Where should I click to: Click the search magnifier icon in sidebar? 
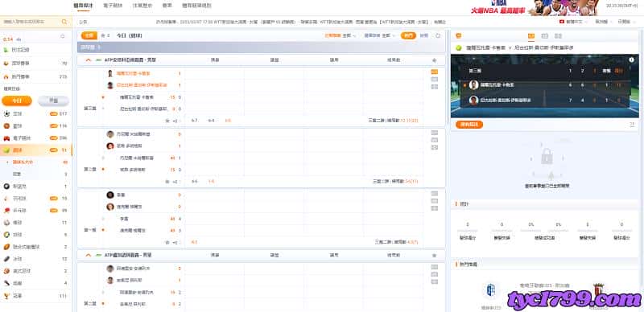[64, 22]
